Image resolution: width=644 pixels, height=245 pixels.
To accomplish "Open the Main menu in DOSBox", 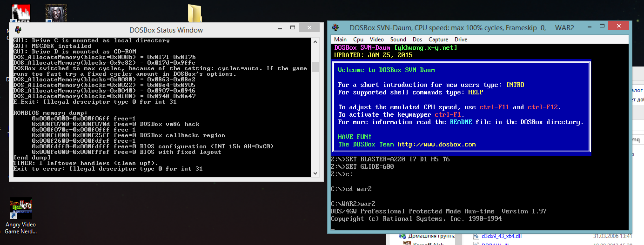I will [x=340, y=40].
